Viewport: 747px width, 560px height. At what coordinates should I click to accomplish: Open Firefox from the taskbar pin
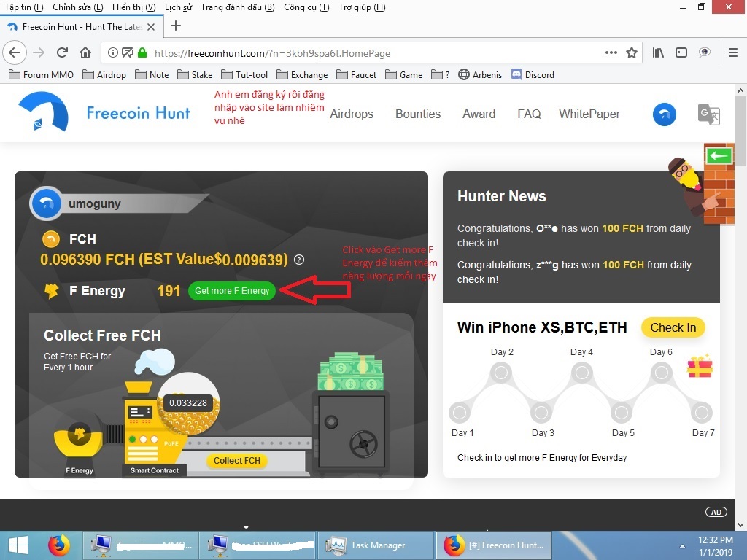58,545
